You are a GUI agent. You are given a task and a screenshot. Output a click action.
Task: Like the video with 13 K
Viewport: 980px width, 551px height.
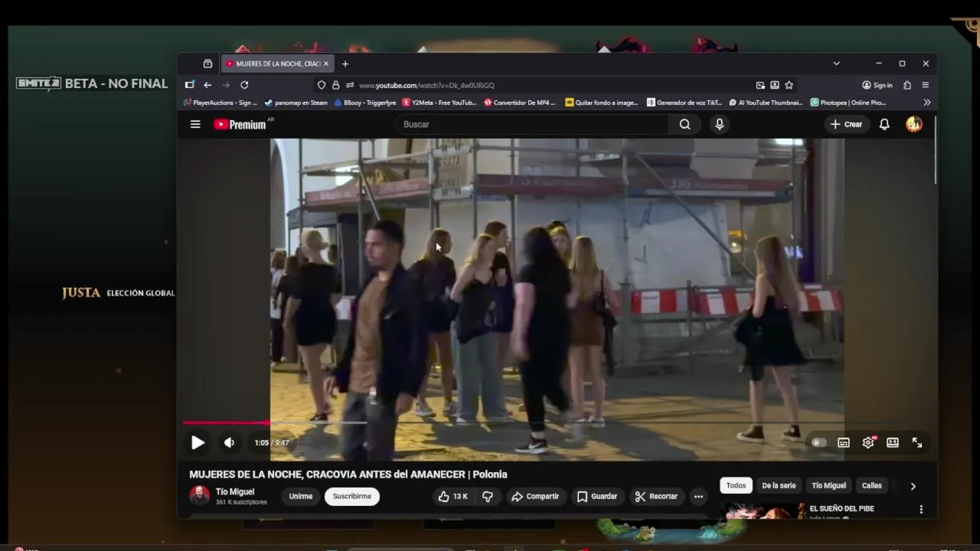point(452,497)
